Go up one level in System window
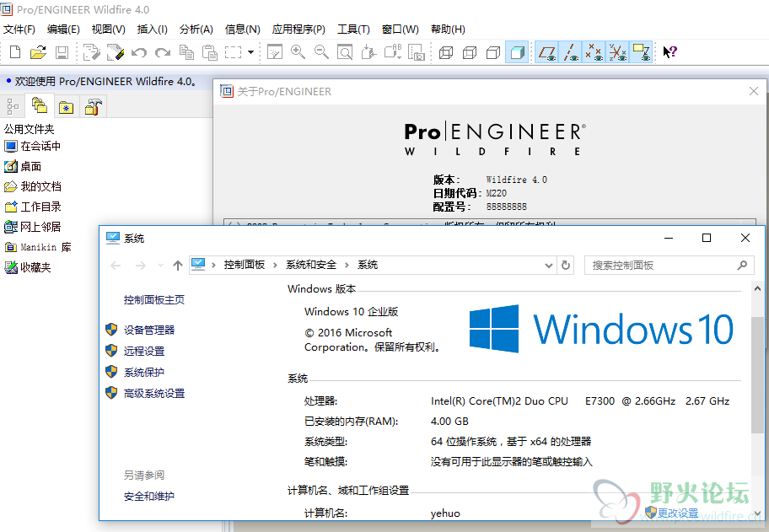 tap(178, 266)
